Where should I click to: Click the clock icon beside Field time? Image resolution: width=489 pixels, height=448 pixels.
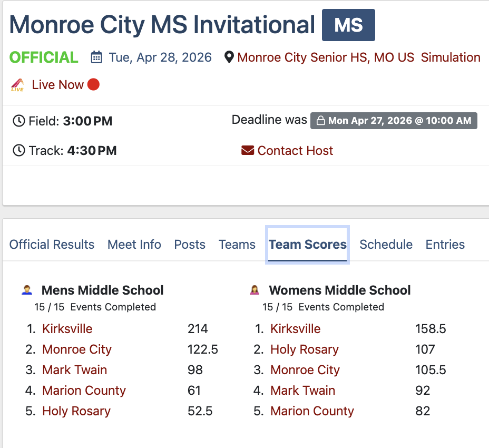(x=18, y=121)
